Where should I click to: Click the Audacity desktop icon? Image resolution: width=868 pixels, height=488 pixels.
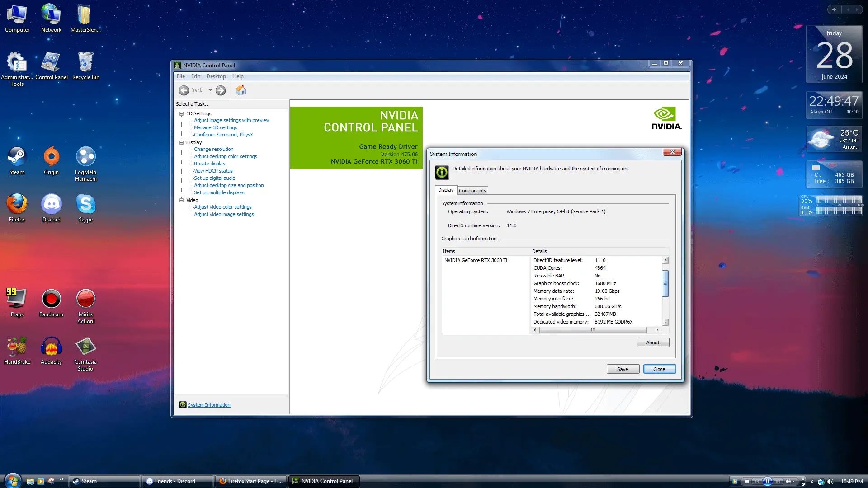(x=51, y=351)
